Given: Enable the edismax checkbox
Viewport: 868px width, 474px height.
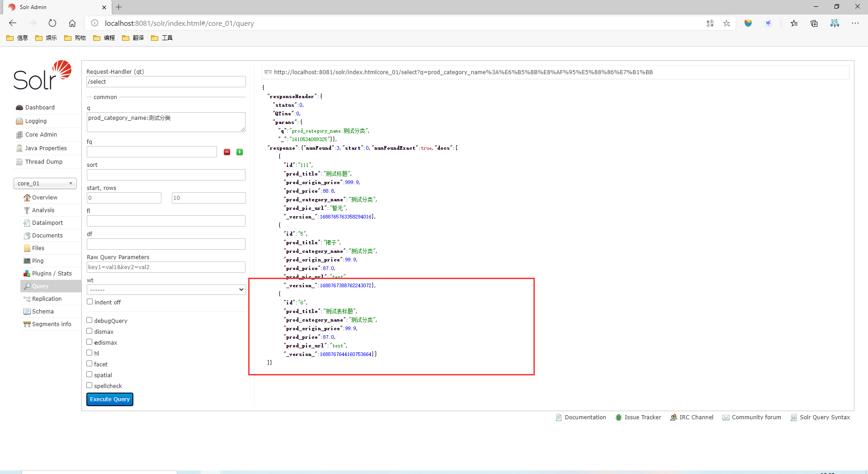Looking at the screenshot, I should click(x=90, y=342).
